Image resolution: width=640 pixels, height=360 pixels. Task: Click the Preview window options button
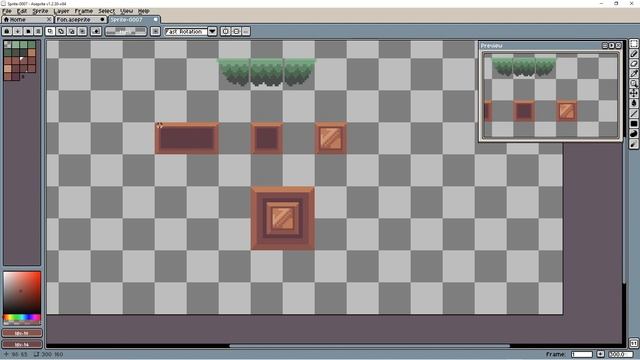[605, 46]
